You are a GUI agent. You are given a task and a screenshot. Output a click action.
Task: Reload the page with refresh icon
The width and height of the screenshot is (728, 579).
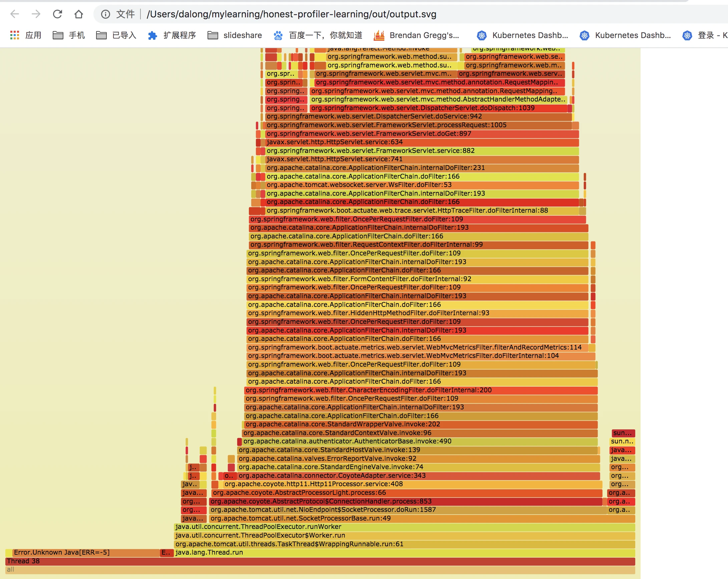coord(57,14)
